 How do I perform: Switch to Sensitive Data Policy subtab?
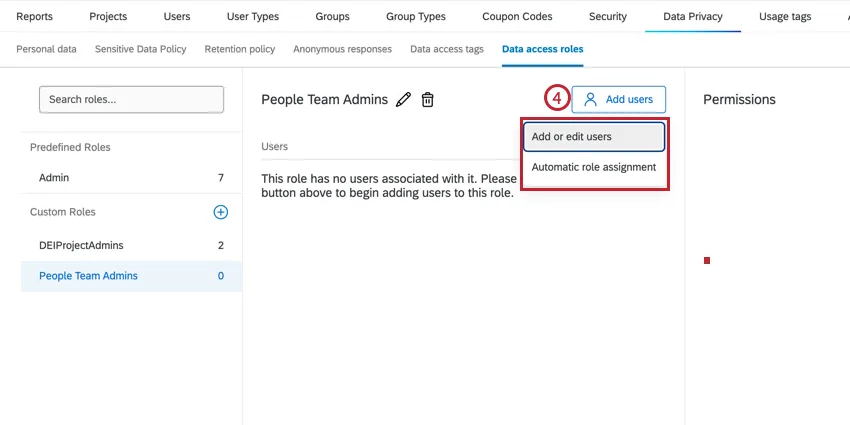pos(140,49)
